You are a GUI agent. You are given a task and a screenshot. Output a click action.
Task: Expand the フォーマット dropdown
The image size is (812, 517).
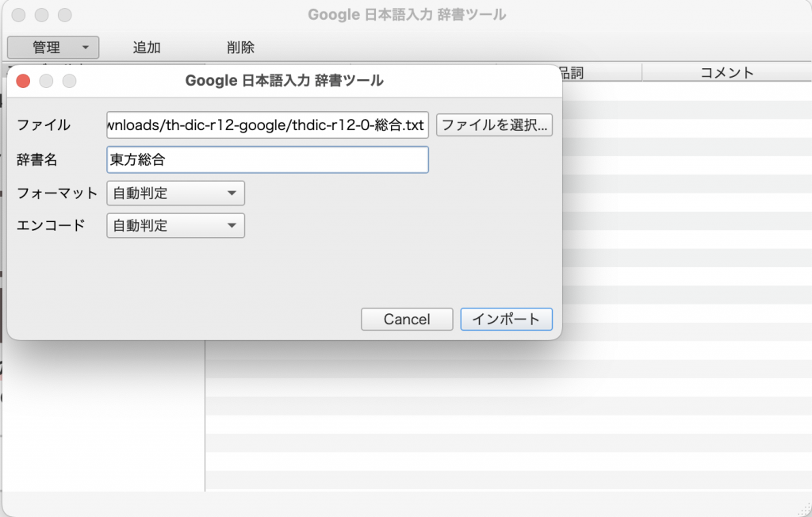point(175,193)
